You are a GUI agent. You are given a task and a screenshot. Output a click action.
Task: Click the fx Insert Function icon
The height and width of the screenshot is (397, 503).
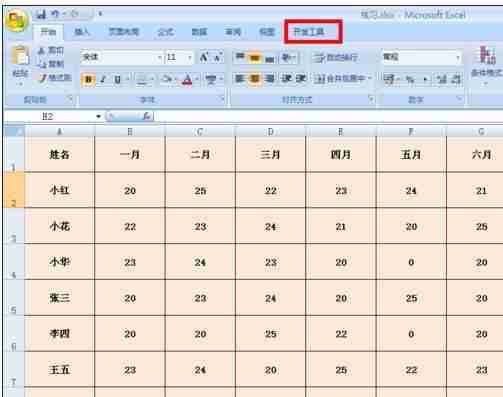coord(146,116)
